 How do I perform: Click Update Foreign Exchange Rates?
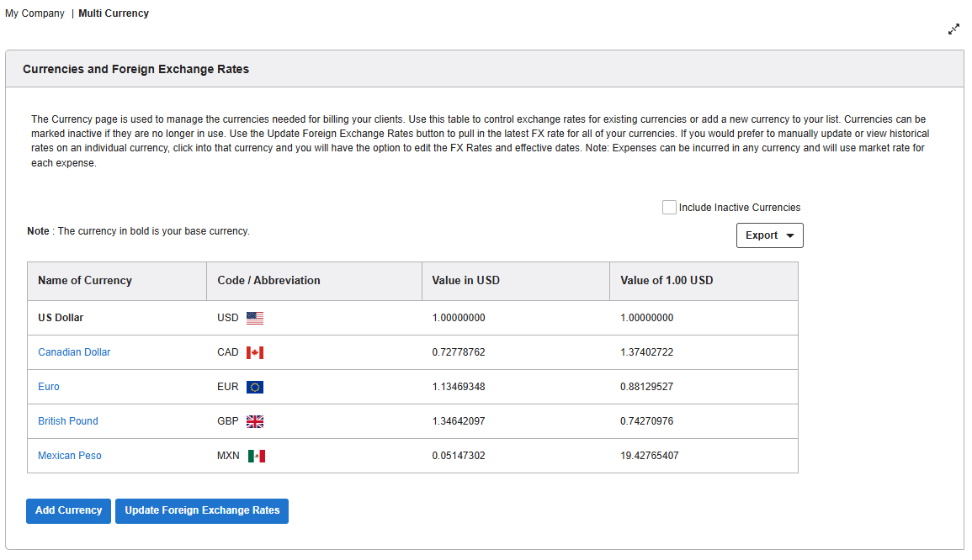click(x=202, y=510)
